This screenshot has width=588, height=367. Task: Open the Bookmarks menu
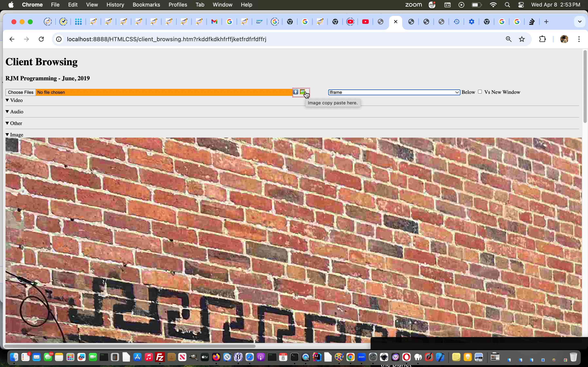[146, 5]
